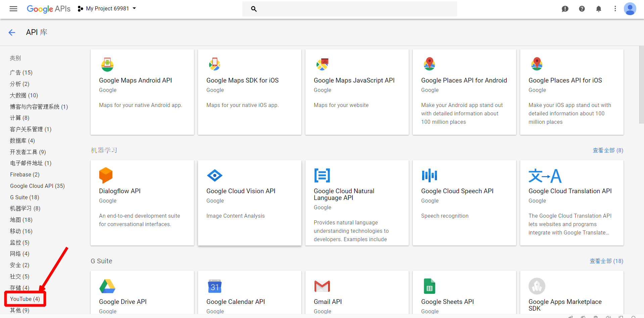Image resolution: width=644 pixels, height=318 pixels.
Task: Click the user account avatar
Action: 630,9
